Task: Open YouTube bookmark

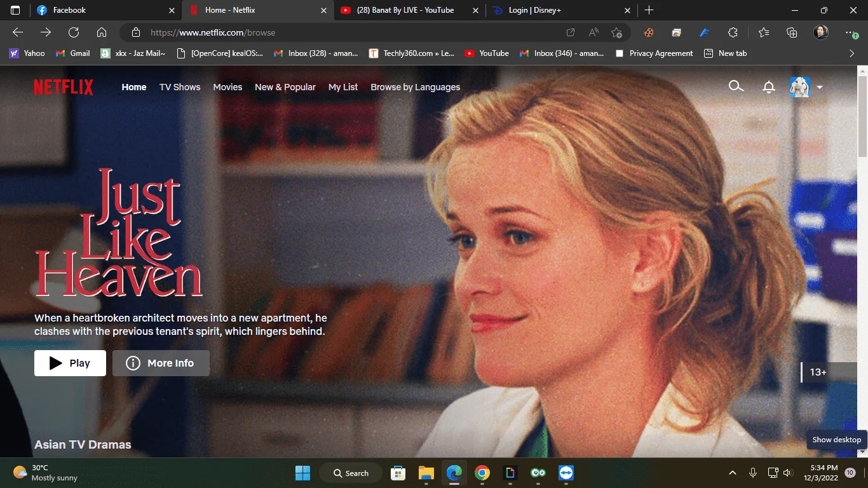Action: point(487,53)
